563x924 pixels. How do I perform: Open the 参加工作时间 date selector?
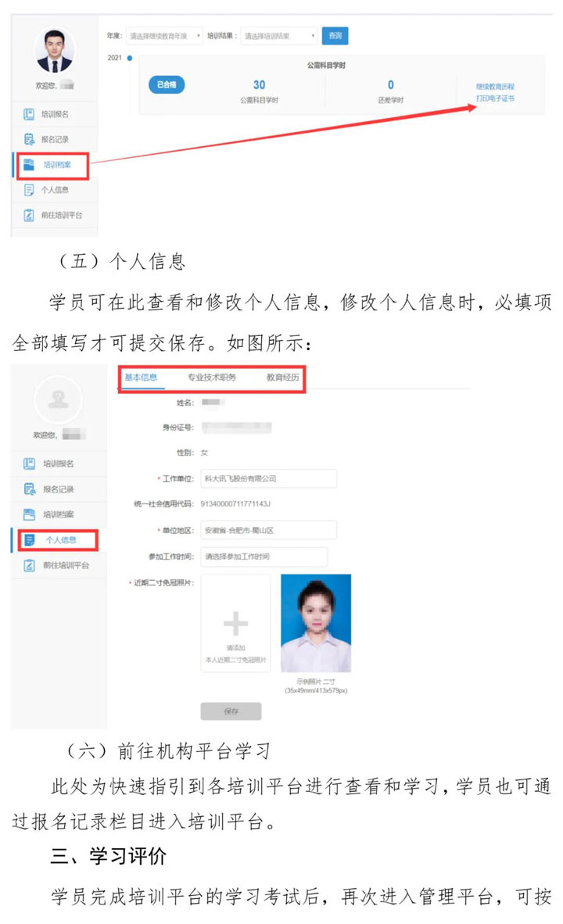[x=263, y=557]
